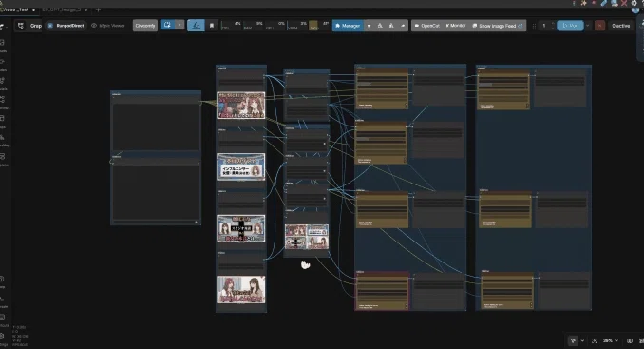Switch to the SP_GPT_Image_2 workflow tab

point(62,10)
